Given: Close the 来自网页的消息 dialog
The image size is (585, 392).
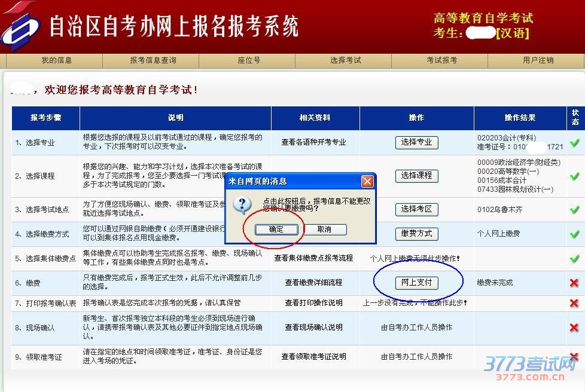Looking at the screenshot, I should tap(367, 181).
